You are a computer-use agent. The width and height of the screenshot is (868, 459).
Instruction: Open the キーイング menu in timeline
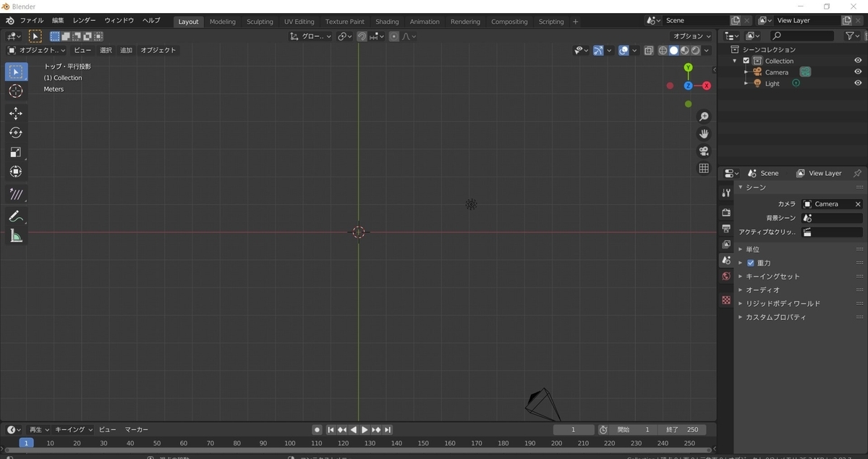pos(73,430)
